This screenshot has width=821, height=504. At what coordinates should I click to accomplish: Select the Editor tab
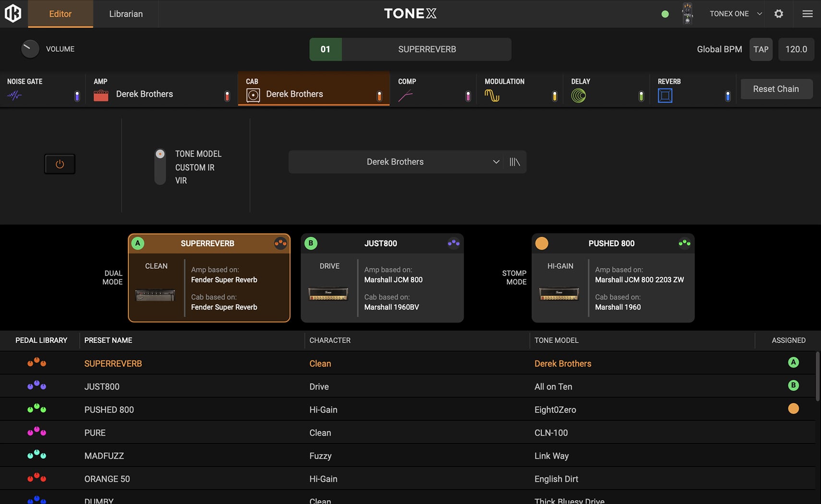[x=60, y=14]
